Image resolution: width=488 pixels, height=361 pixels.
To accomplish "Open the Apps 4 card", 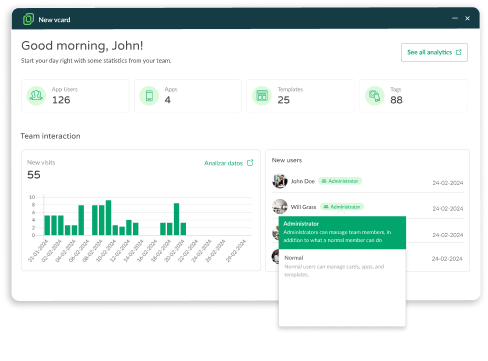I will point(188,96).
